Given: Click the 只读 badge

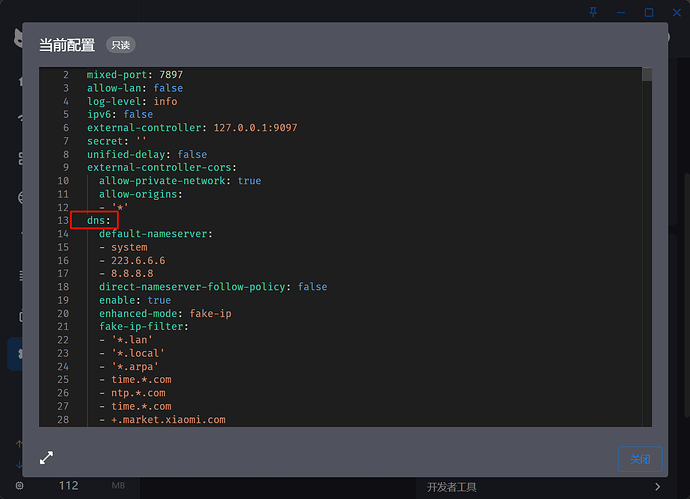Looking at the screenshot, I should coord(121,45).
